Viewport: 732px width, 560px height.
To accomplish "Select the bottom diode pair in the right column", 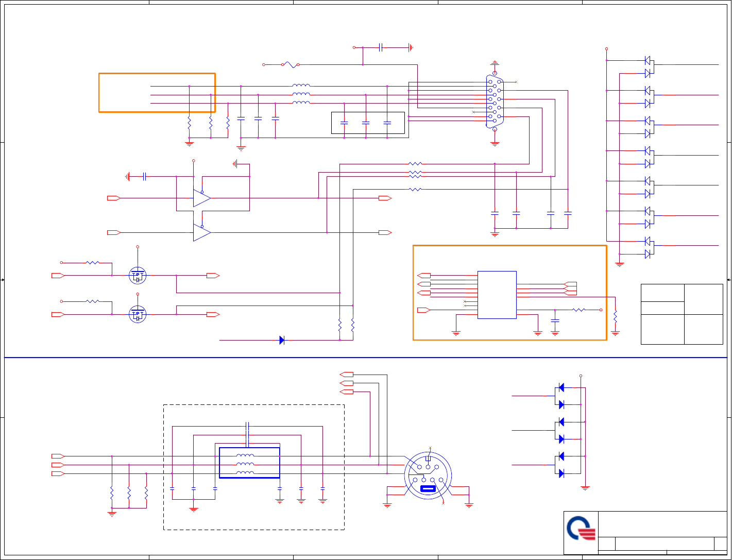I will pos(649,247).
